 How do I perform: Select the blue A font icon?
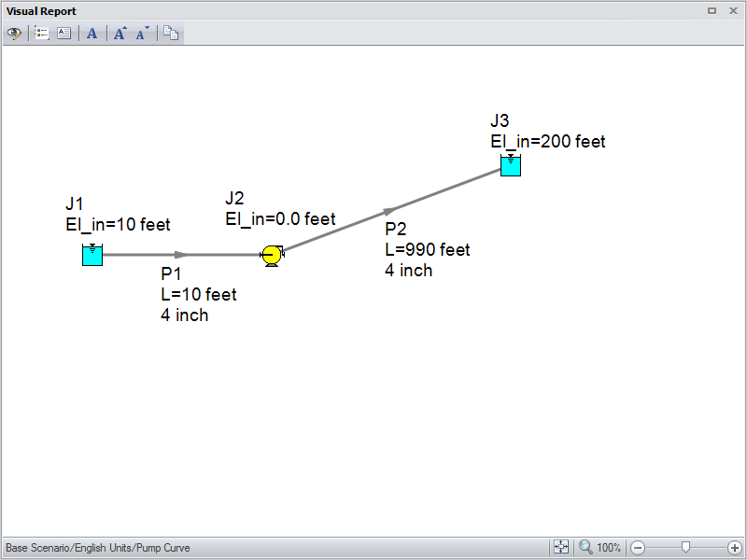pos(92,34)
